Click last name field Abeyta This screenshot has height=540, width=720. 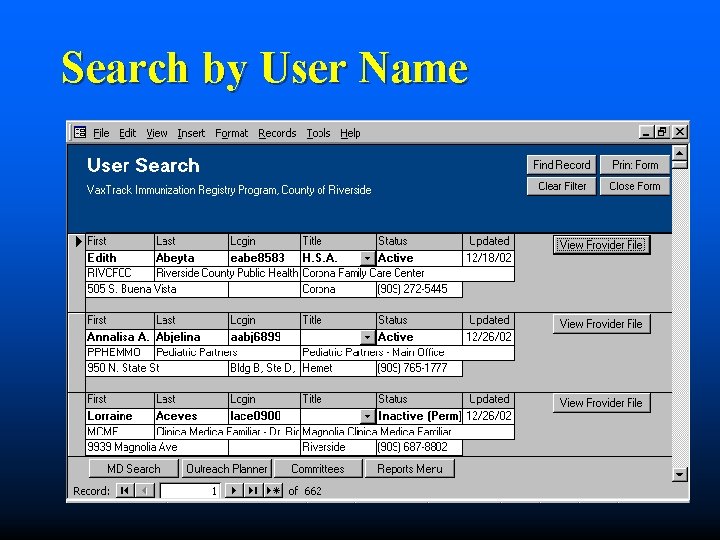[x=191, y=259]
